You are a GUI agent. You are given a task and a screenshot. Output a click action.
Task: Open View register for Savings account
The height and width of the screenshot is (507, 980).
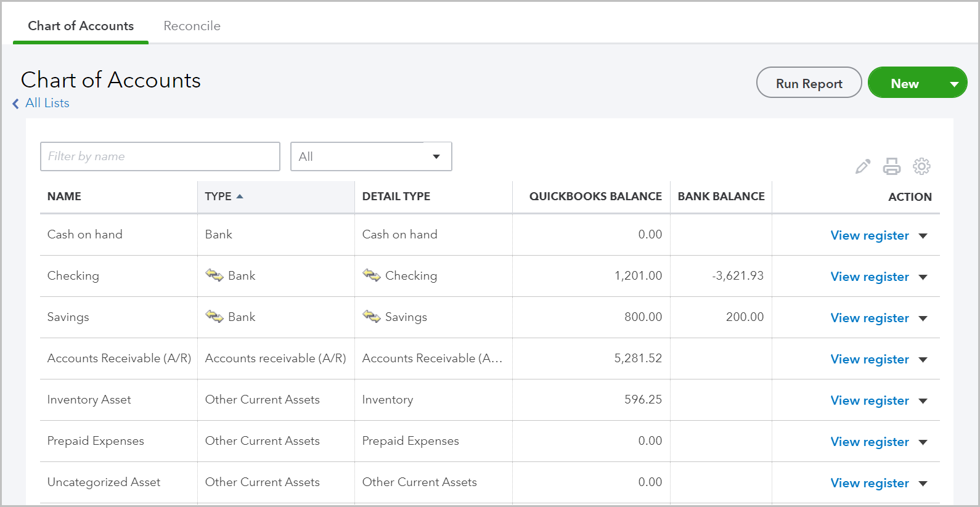[870, 318]
